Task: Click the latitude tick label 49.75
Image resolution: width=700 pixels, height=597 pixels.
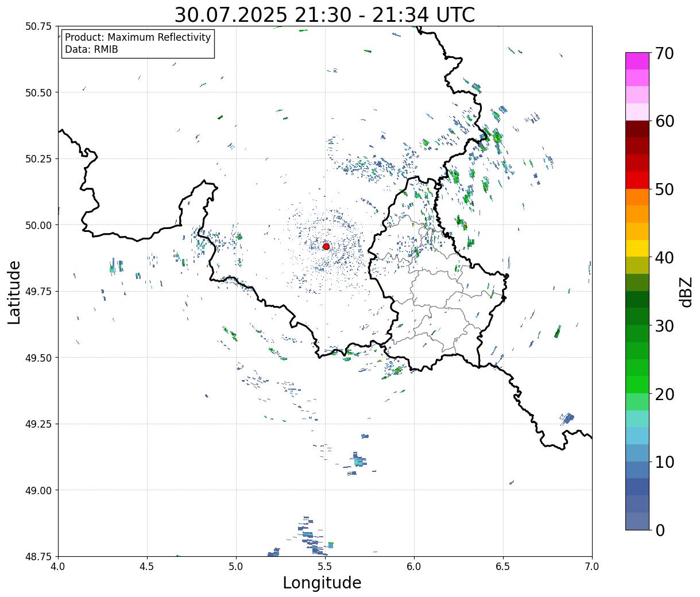Action: [x=38, y=292]
